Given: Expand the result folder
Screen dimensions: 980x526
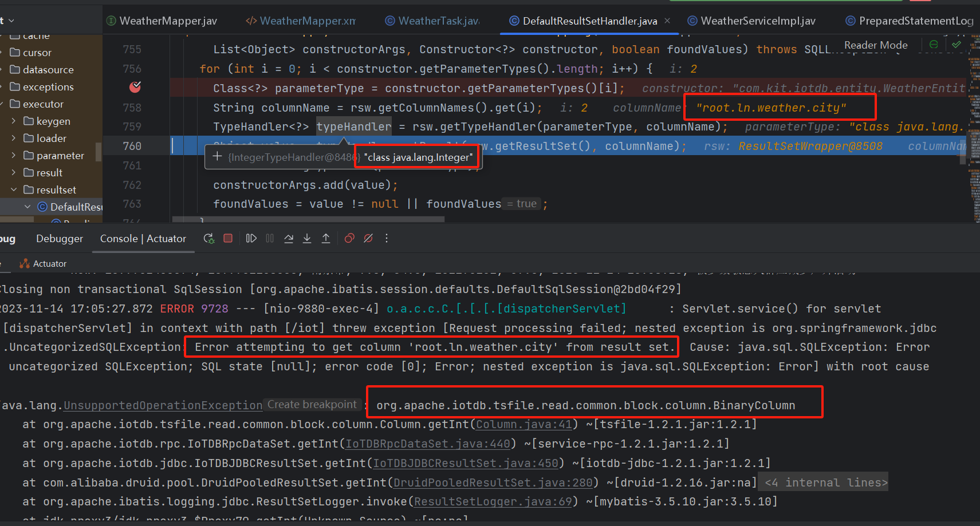Looking at the screenshot, I should point(14,172).
